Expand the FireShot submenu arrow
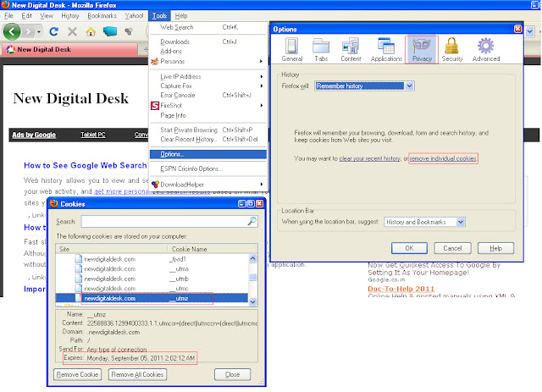Screen dimensions: 542x392 point(262,106)
